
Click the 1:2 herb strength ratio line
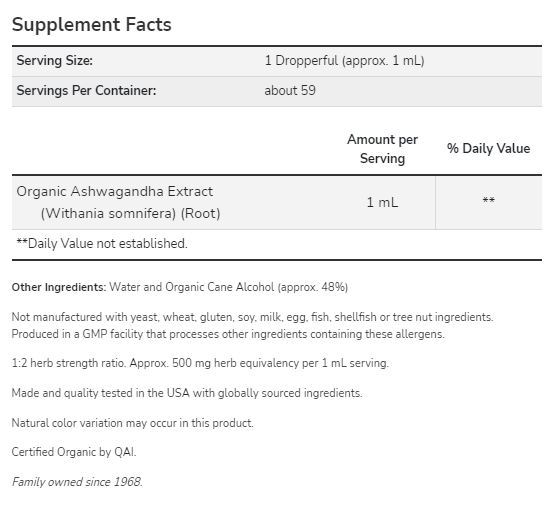200,363
